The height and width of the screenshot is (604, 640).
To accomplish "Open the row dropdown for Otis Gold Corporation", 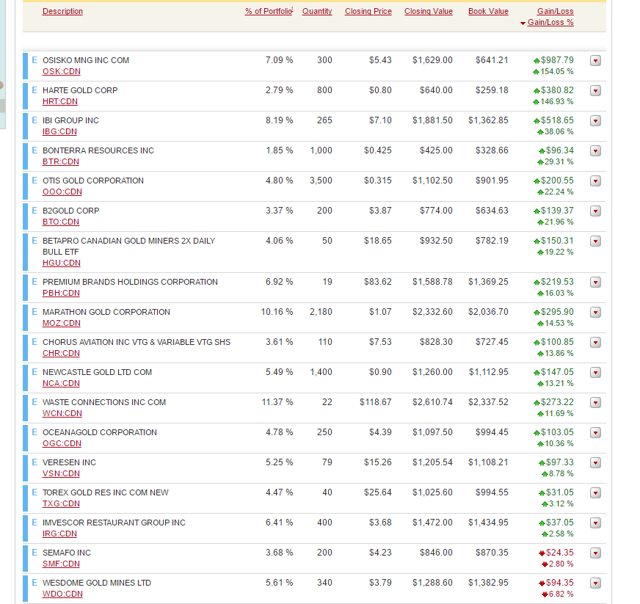I will tap(596, 182).
